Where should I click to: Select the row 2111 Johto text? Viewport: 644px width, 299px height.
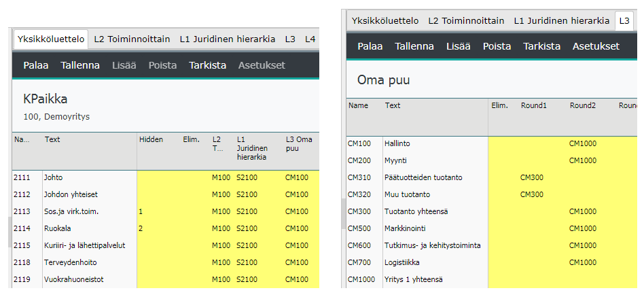[x=54, y=177]
